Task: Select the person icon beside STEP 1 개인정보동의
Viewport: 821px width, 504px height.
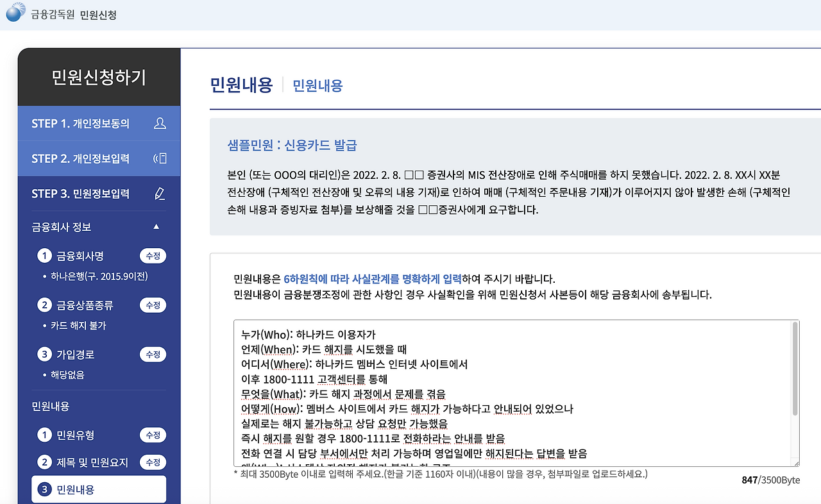Action: click(x=159, y=123)
